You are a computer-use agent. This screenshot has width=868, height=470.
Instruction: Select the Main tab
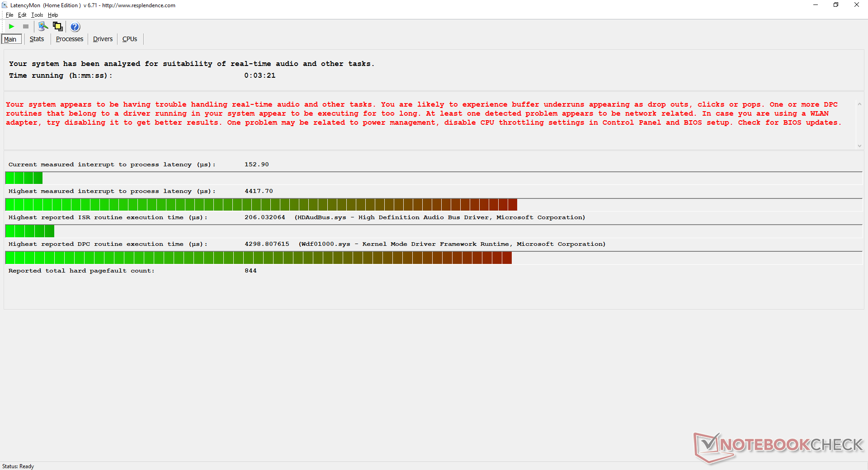point(10,39)
